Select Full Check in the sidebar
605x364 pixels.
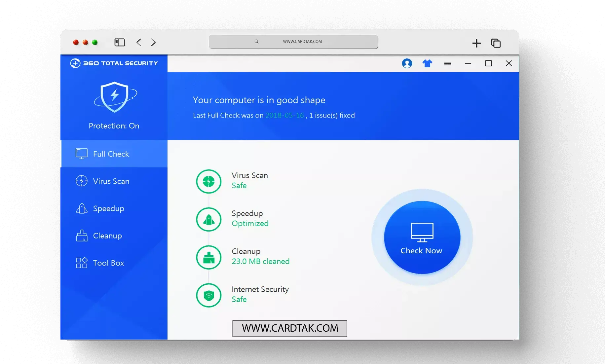[x=111, y=154]
